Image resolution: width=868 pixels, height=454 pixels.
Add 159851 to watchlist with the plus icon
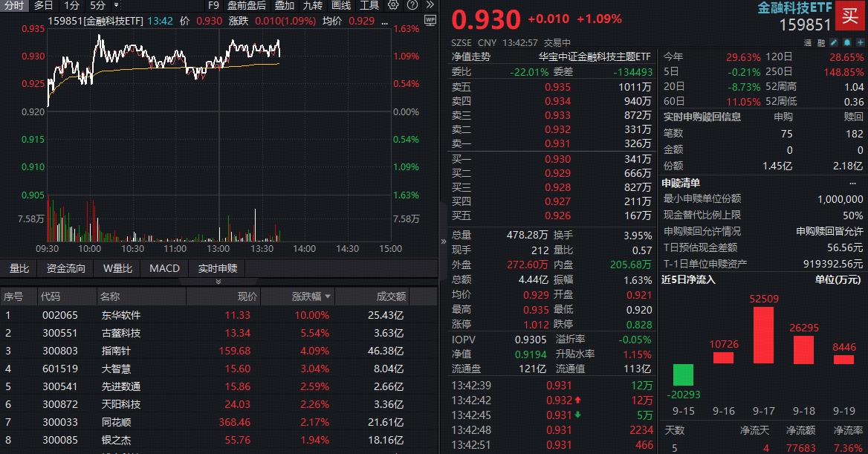point(860,42)
